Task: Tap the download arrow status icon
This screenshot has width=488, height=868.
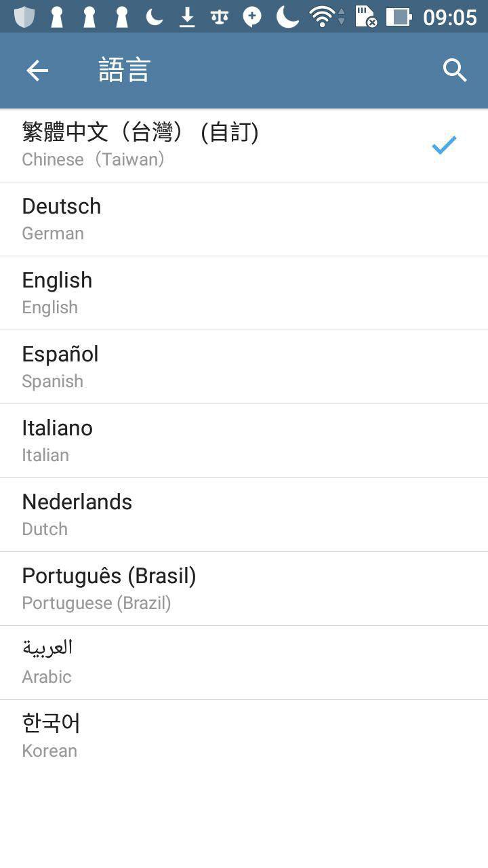Action: 187,16
